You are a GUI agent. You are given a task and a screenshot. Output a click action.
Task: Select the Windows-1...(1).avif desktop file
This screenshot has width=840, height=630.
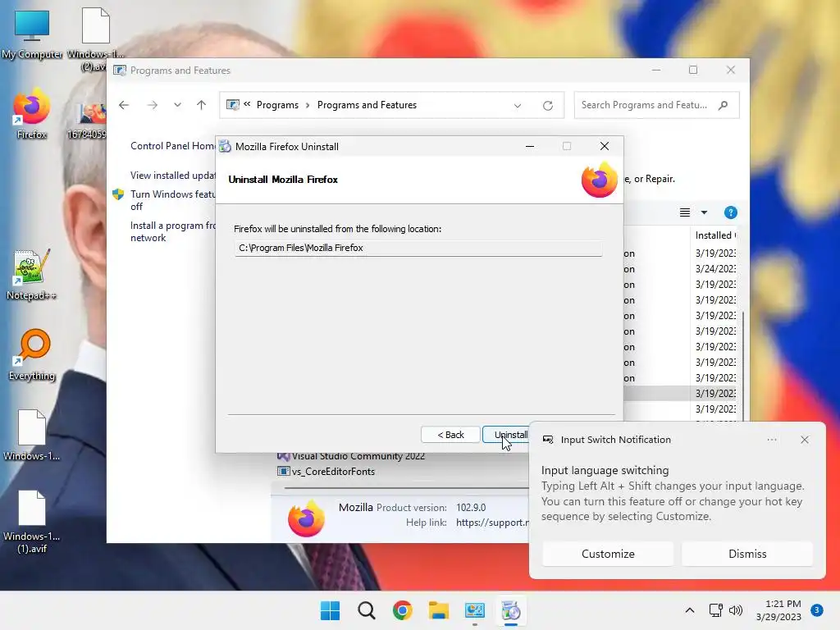pos(32,522)
